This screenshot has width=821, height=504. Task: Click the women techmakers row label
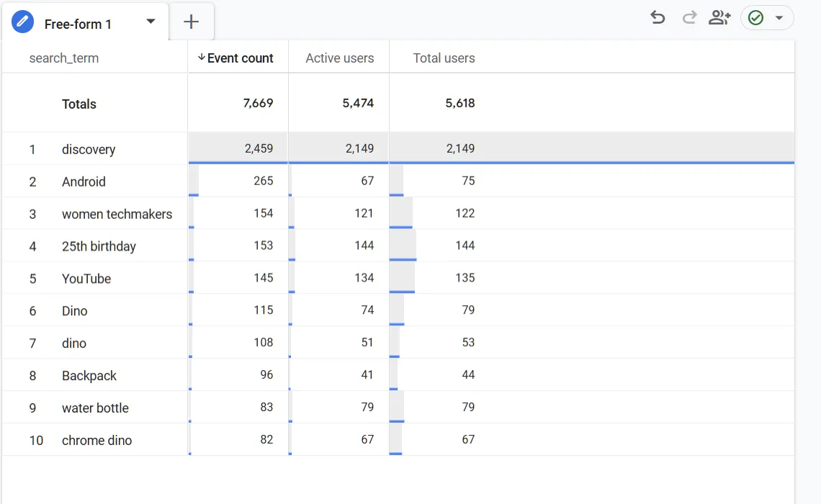click(117, 214)
